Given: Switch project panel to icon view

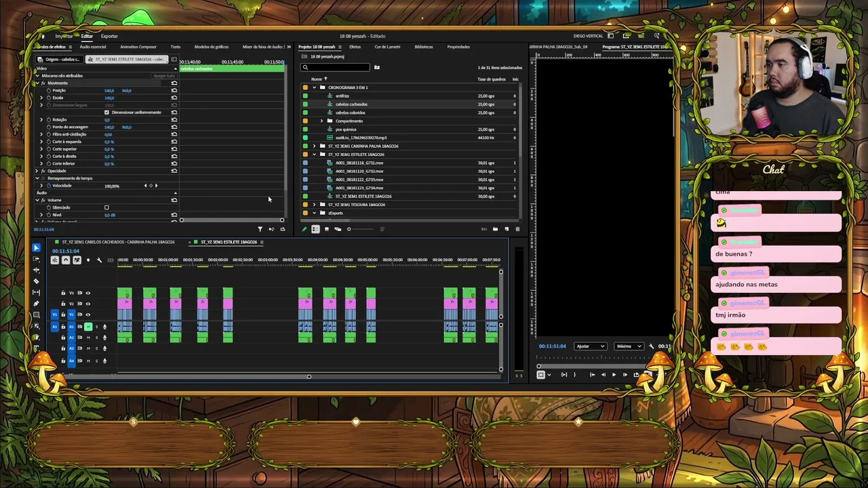Looking at the screenshot, I should [326, 229].
